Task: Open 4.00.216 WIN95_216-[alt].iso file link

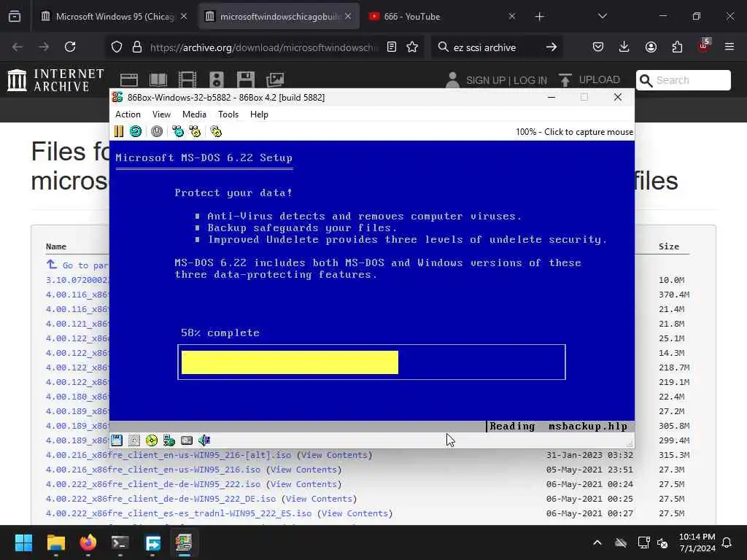Action: (x=169, y=455)
